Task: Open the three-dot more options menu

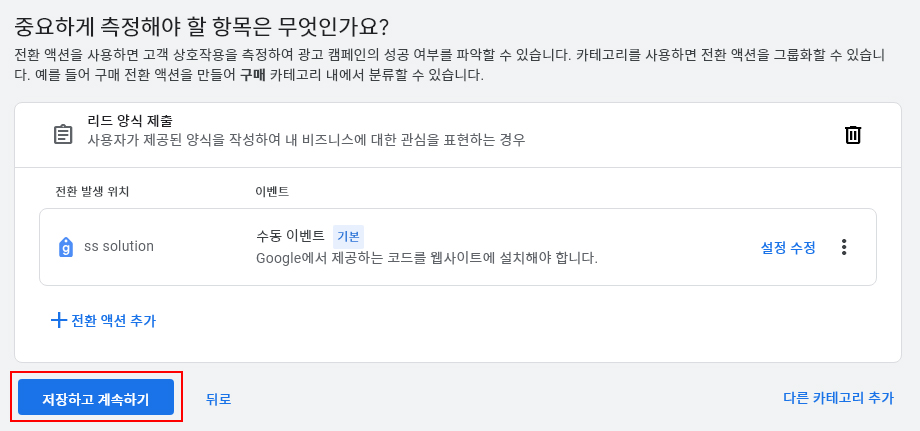Action: 844,247
